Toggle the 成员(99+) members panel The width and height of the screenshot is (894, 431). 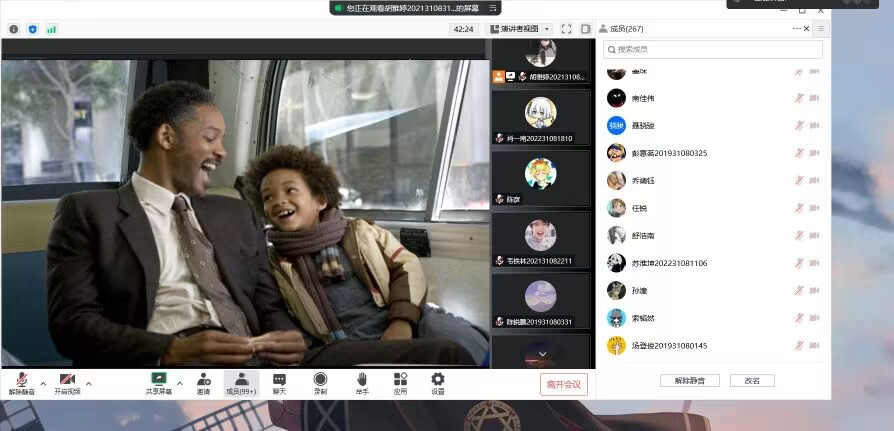[241, 383]
